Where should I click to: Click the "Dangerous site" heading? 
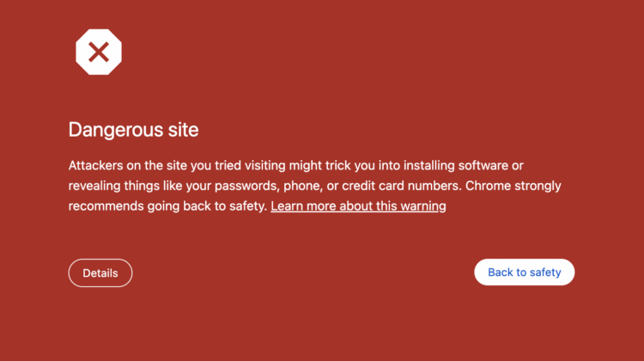click(133, 130)
